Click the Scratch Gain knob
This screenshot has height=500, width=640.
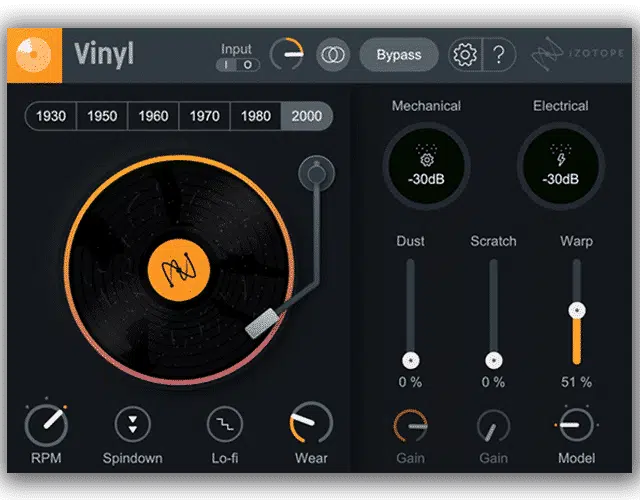[x=493, y=425]
